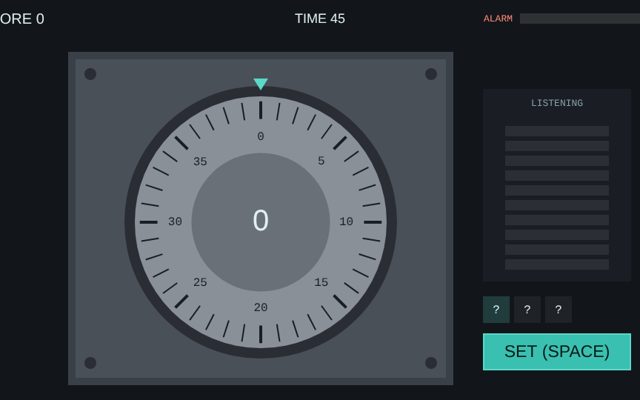
Task: Click the number 30 on the dial
Action: (x=175, y=221)
